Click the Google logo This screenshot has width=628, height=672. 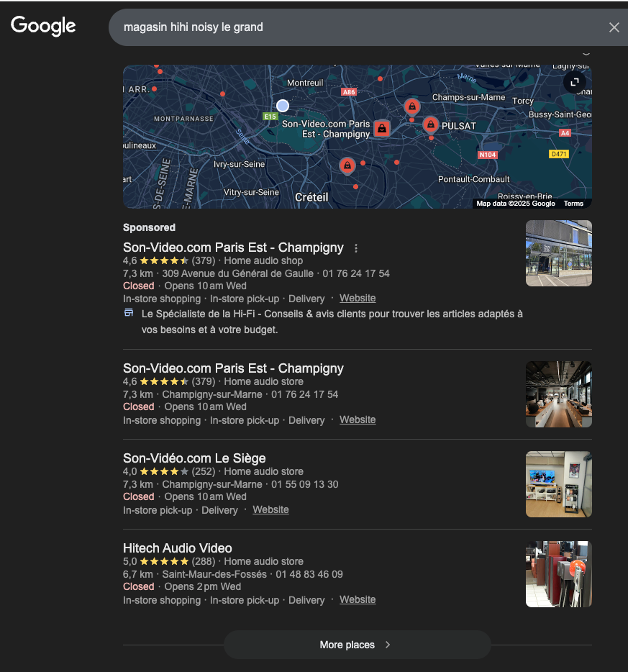(43, 26)
